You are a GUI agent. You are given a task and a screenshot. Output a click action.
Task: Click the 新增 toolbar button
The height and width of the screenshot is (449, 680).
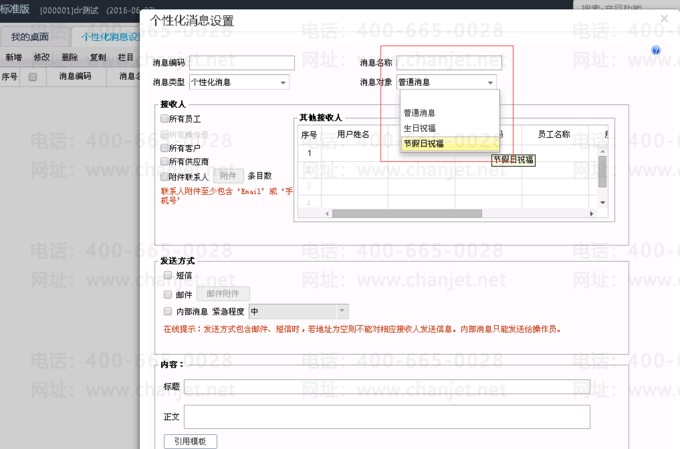coord(13,57)
